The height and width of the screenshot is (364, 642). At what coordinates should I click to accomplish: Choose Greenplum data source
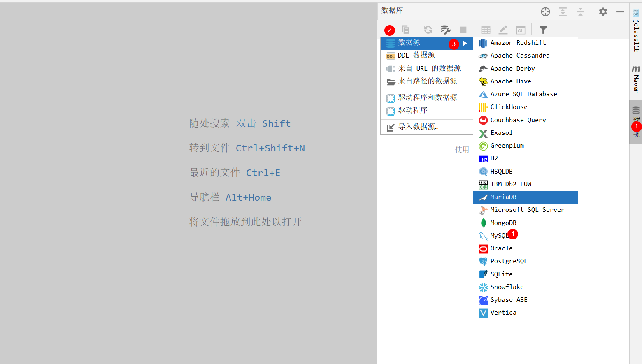click(526, 146)
